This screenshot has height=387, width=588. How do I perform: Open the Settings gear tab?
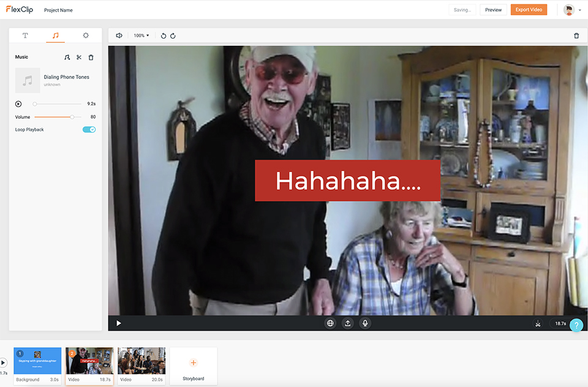point(86,36)
